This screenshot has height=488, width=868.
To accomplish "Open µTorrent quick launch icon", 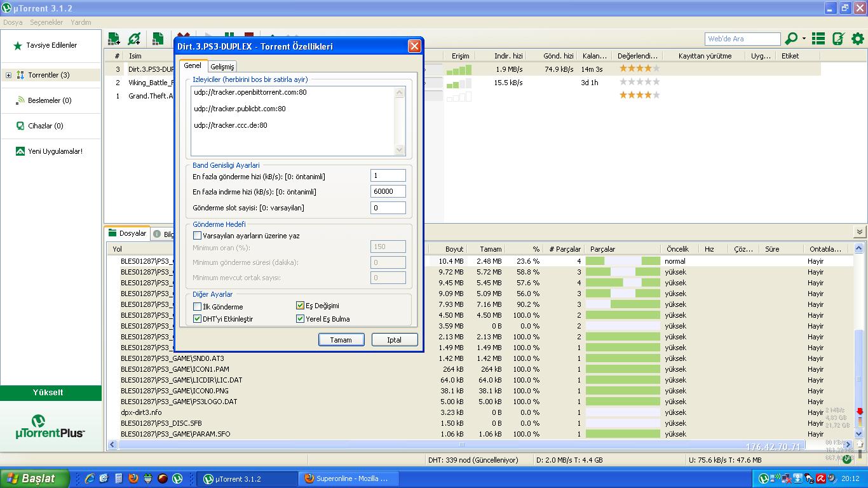I will click(178, 478).
